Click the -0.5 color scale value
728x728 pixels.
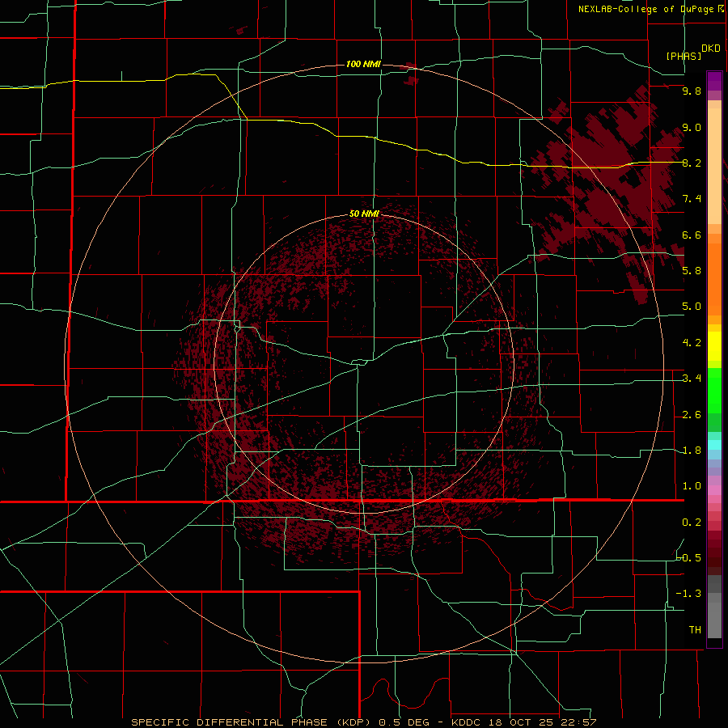tap(688, 557)
